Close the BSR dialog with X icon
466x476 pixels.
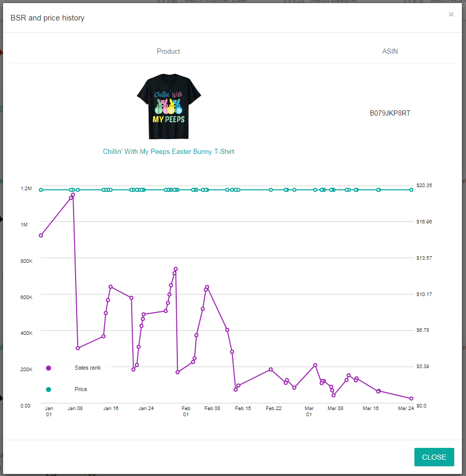451,14
